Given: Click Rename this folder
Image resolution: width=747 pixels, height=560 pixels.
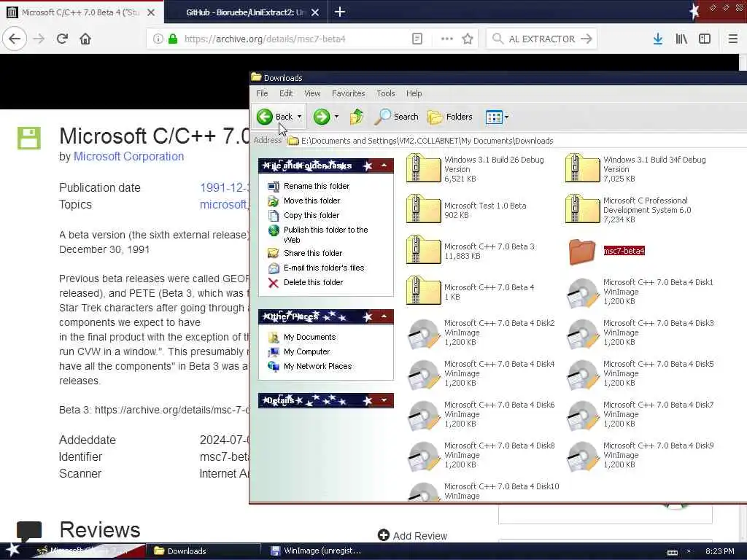Looking at the screenshot, I should [x=317, y=186].
